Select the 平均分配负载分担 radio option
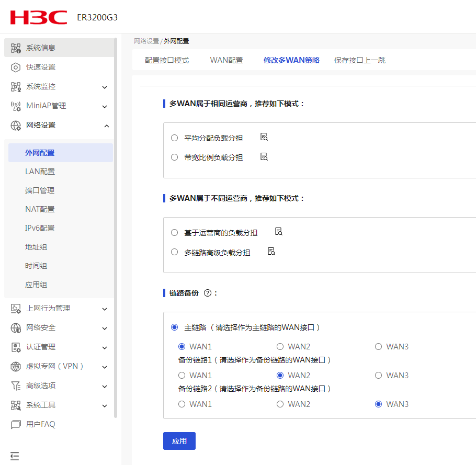476x465 pixels. tap(175, 138)
